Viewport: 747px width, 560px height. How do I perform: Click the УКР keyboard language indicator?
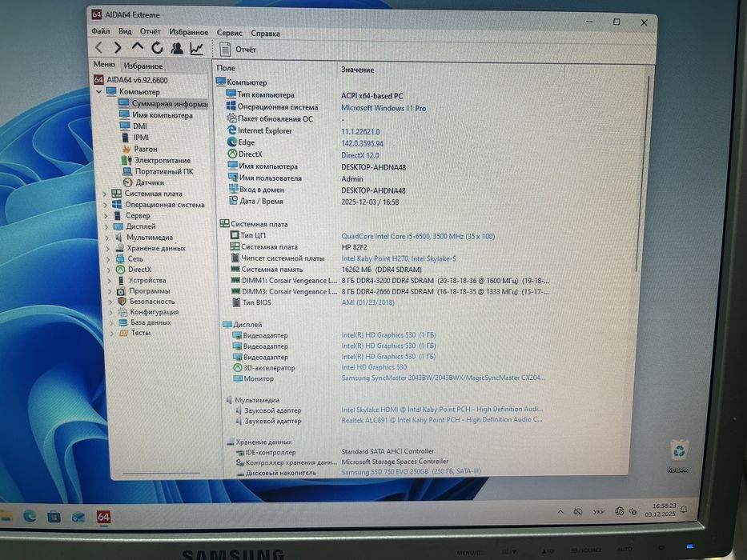pyautogui.click(x=599, y=512)
